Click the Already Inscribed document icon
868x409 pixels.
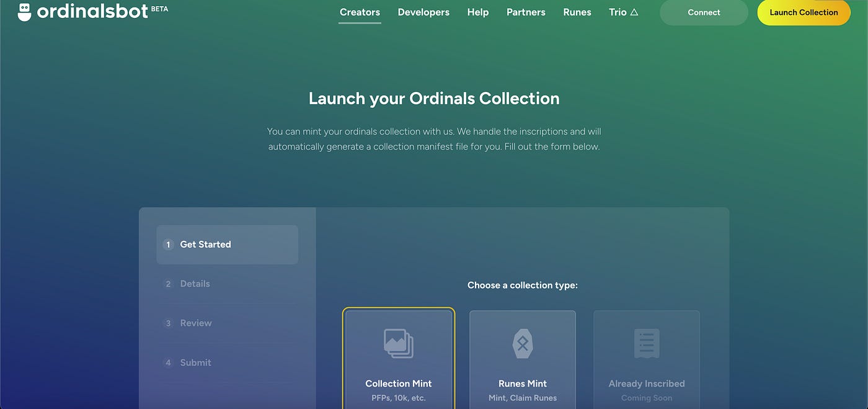click(647, 344)
